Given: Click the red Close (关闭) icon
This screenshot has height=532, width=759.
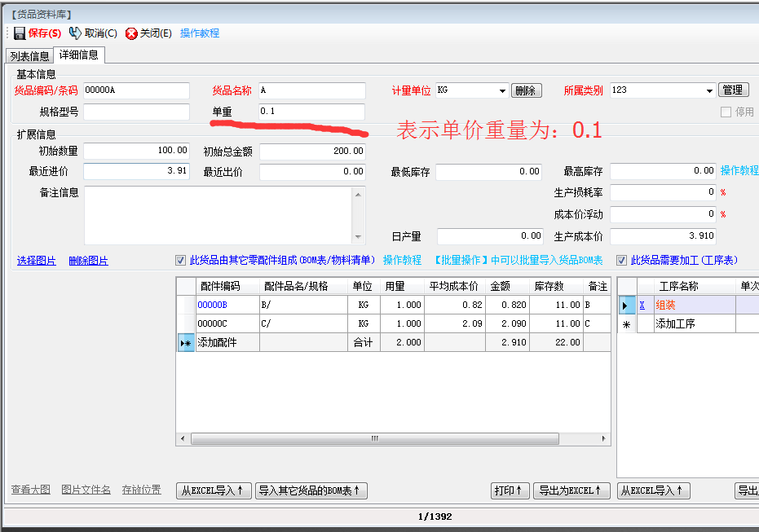Looking at the screenshot, I should pos(131,33).
